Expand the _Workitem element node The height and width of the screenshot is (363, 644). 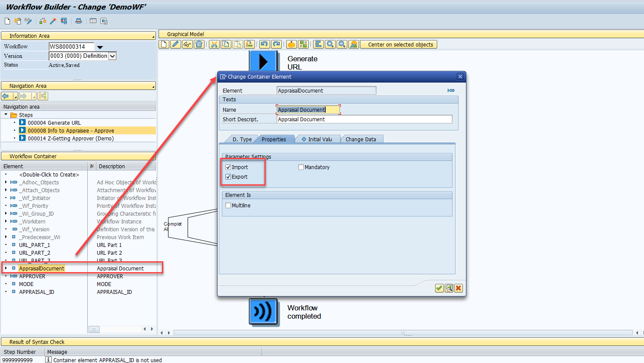pyautogui.click(x=6, y=221)
